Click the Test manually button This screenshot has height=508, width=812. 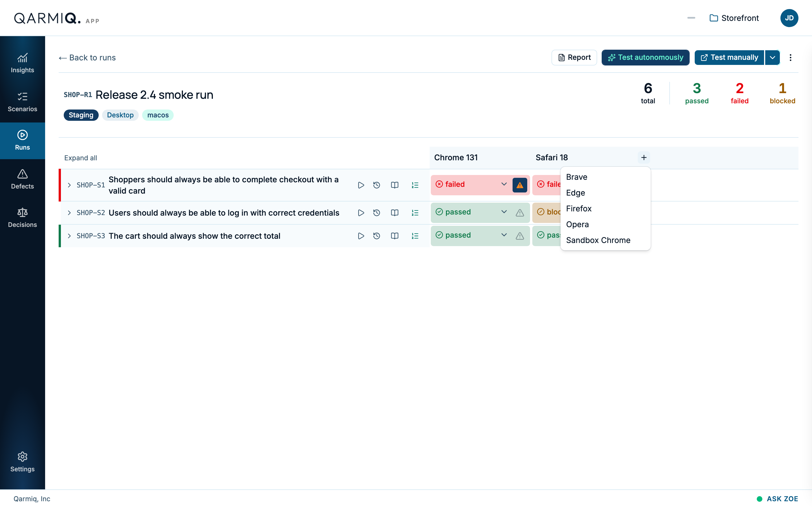pos(729,58)
